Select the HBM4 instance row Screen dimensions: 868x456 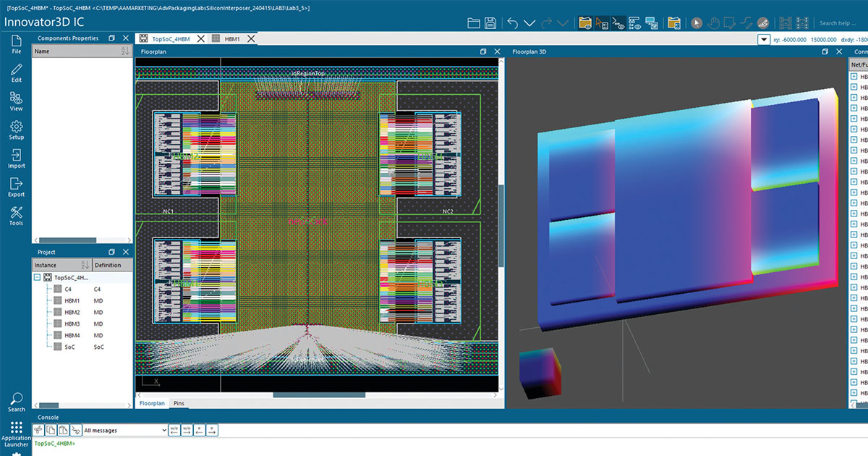pos(82,335)
